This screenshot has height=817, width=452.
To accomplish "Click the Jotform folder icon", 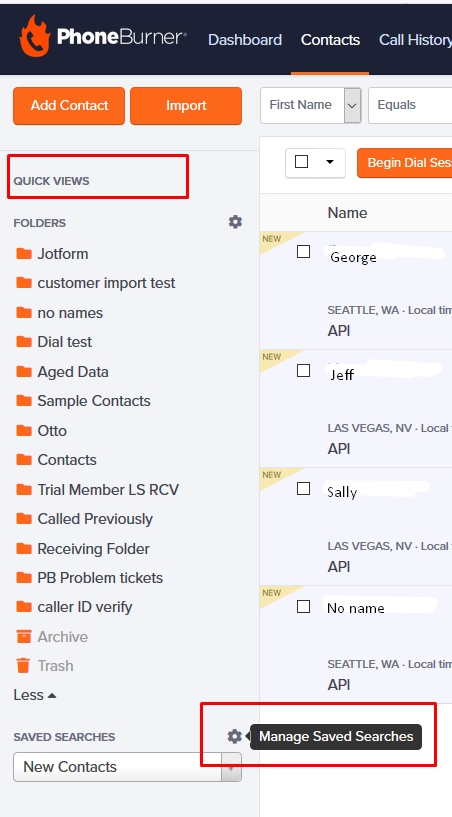I will pos(23,254).
